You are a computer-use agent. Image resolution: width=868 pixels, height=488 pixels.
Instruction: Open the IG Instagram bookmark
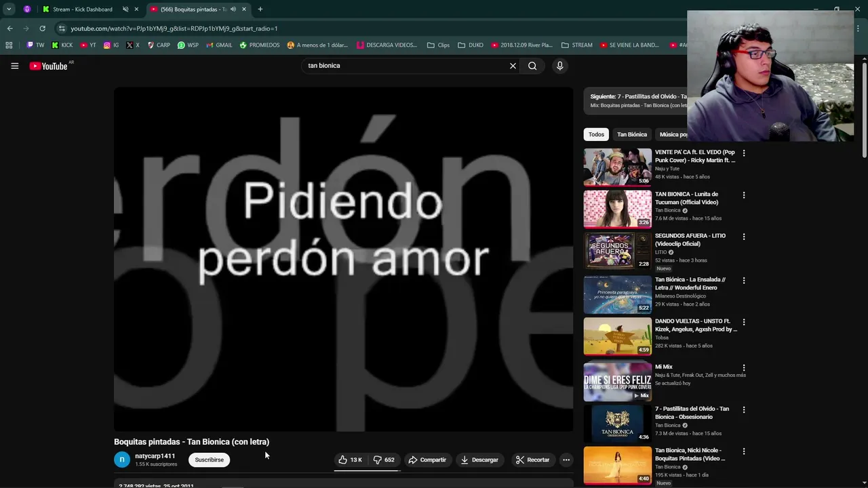click(111, 45)
